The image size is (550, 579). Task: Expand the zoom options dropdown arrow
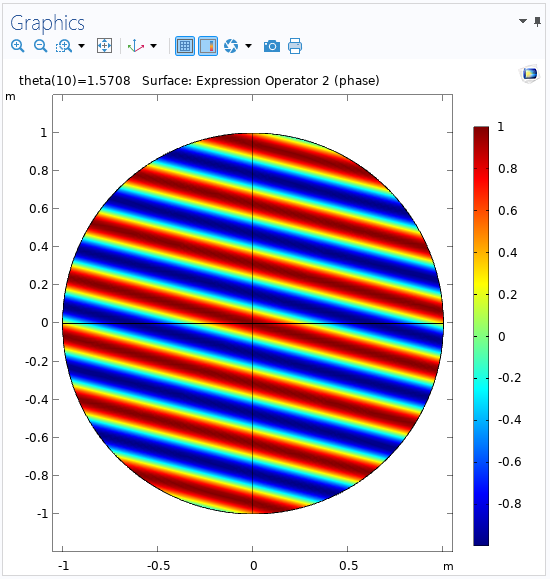82,46
